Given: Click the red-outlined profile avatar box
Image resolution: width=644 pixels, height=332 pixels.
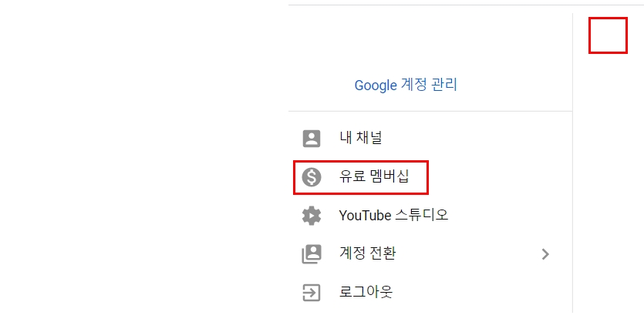Looking at the screenshot, I should (x=608, y=35).
